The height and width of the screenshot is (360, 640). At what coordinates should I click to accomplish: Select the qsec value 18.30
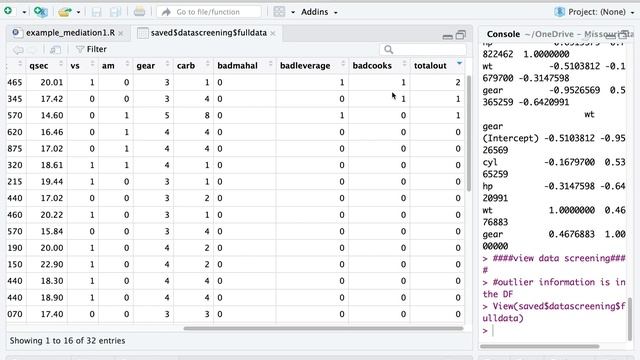coord(52,281)
